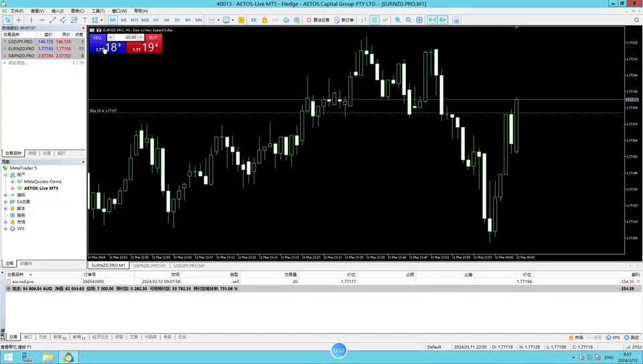Choose the trendline drawing tool
The width and height of the screenshot is (643, 364).
click(x=52, y=20)
